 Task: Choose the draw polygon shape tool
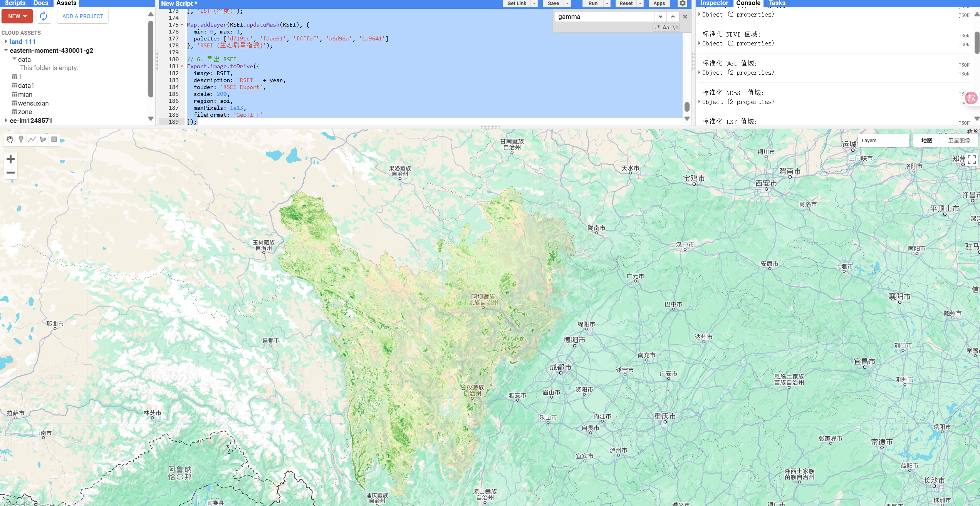[43, 139]
